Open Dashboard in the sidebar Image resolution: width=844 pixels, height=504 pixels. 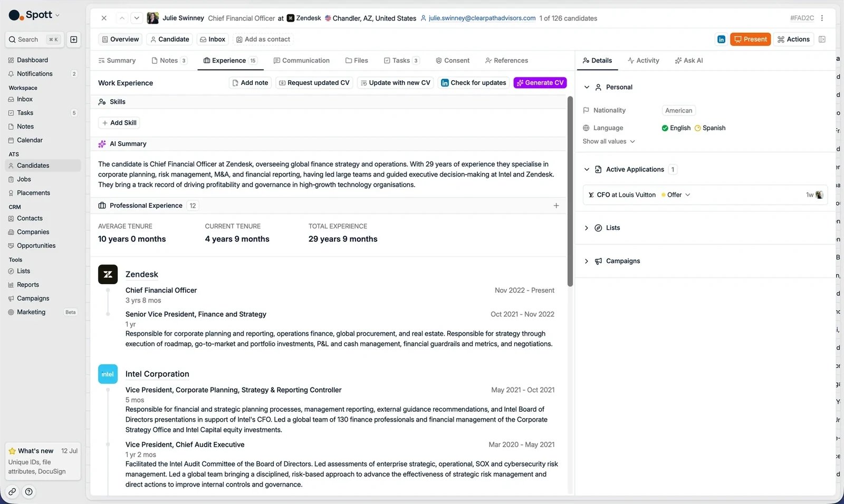point(43,60)
